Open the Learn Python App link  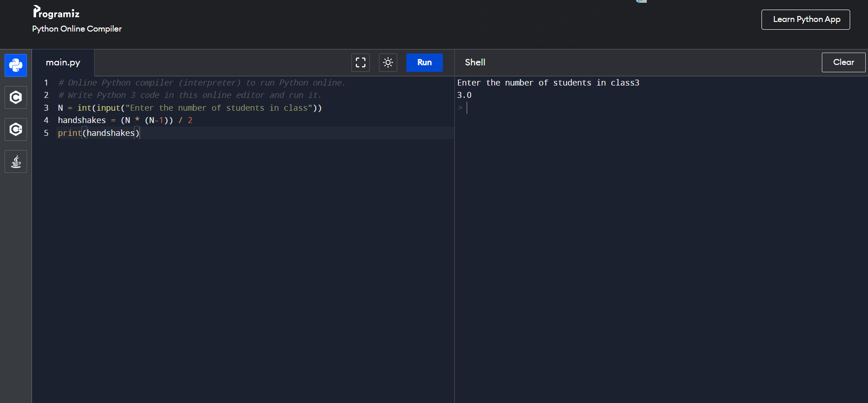805,20
